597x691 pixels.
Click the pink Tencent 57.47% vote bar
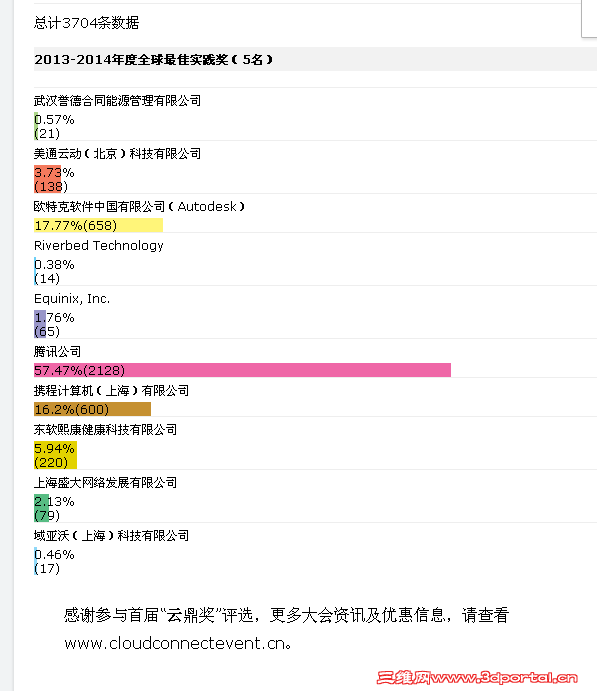pyautogui.click(x=242, y=370)
